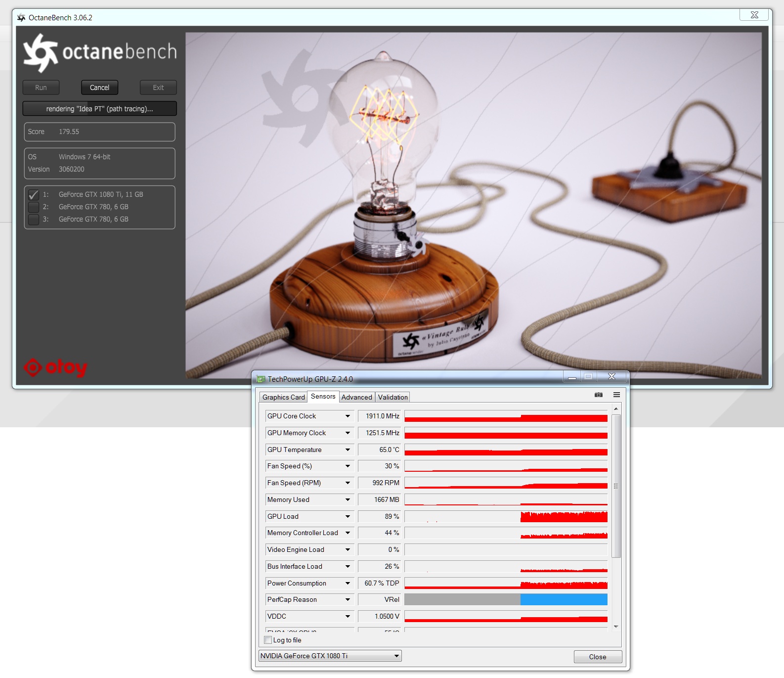Click the vintage bulb render preview

pyautogui.click(x=474, y=205)
